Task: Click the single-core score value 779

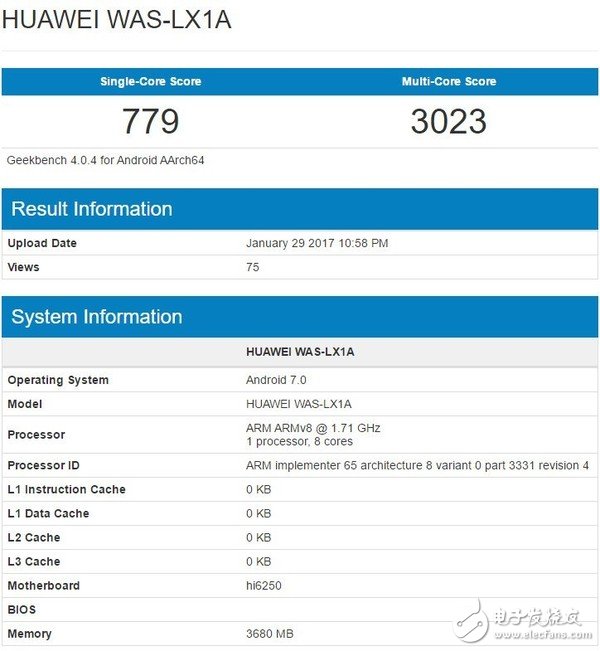Action: click(x=150, y=121)
